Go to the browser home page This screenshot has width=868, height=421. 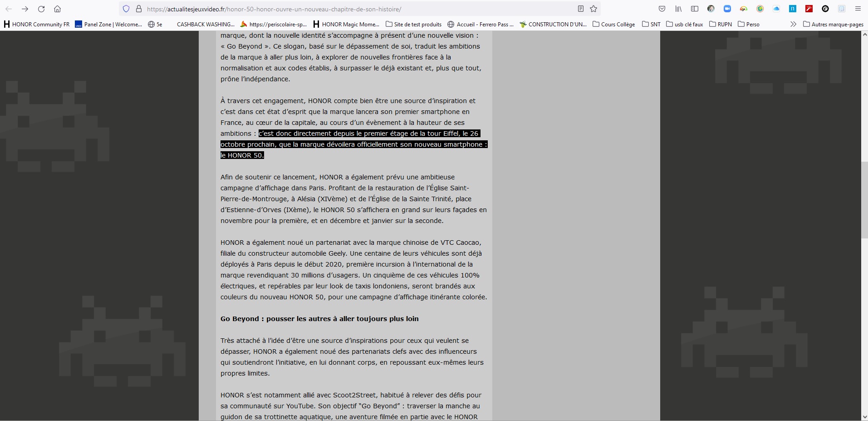(x=58, y=9)
